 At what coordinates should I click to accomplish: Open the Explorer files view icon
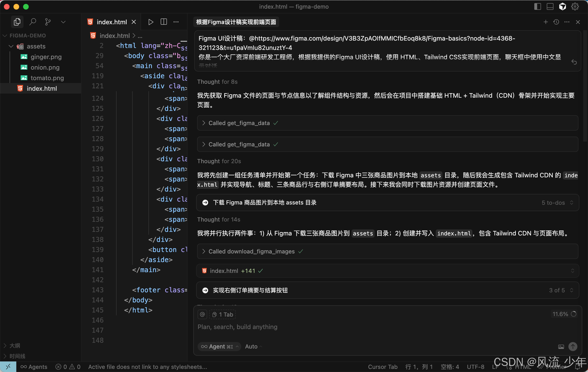17,22
